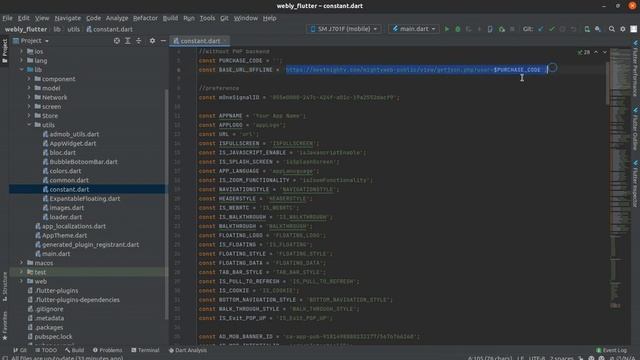Open the Build menu
640x360 pixels.
(x=170, y=18)
